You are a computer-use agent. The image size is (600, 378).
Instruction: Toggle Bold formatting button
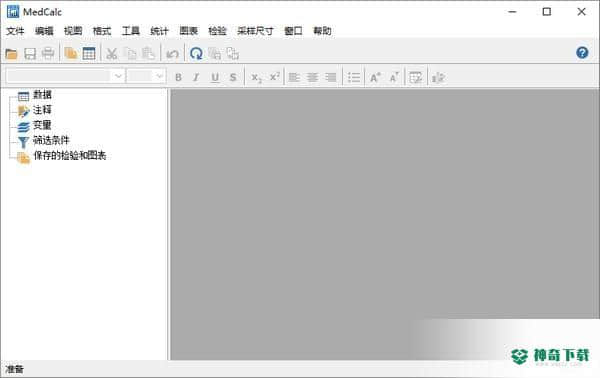[x=178, y=78]
